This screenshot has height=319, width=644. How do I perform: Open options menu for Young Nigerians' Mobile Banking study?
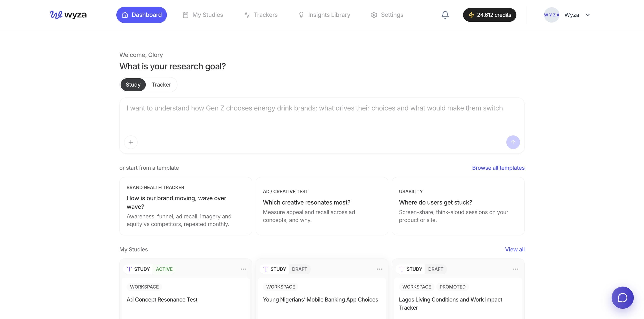(379, 269)
